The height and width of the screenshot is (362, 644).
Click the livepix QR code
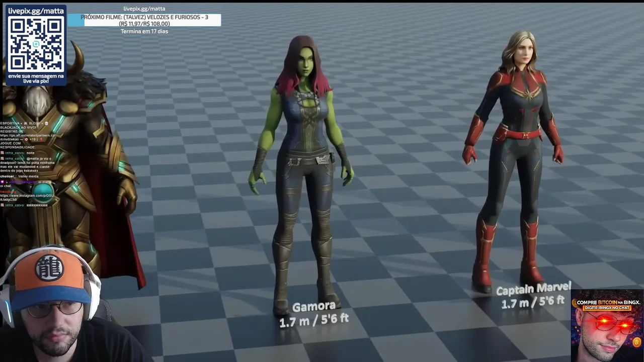[36, 44]
